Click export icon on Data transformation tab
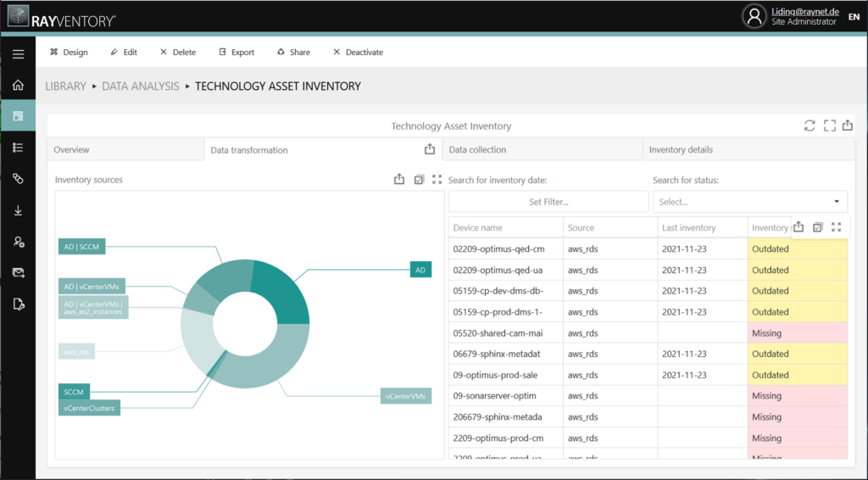This screenshot has height=480, width=868. [x=430, y=149]
